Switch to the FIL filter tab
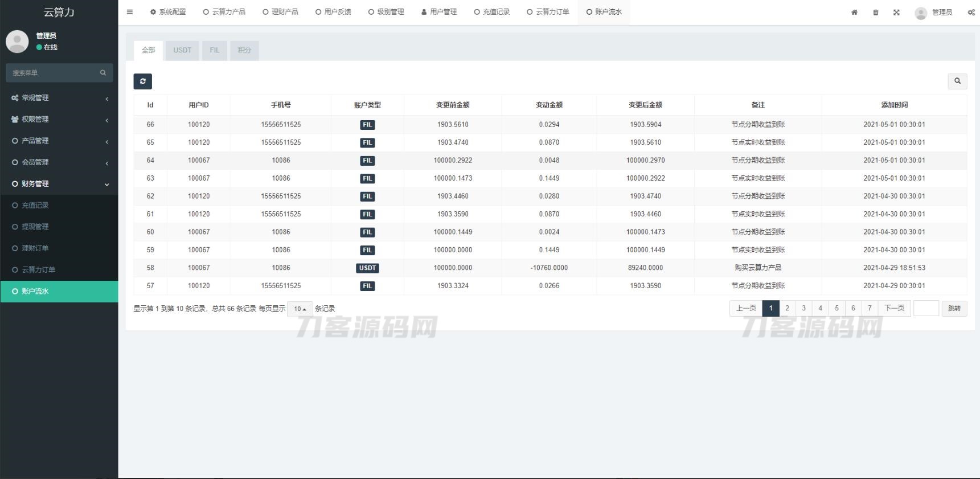Viewport: 980px width, 479px height. pos(214,50)
